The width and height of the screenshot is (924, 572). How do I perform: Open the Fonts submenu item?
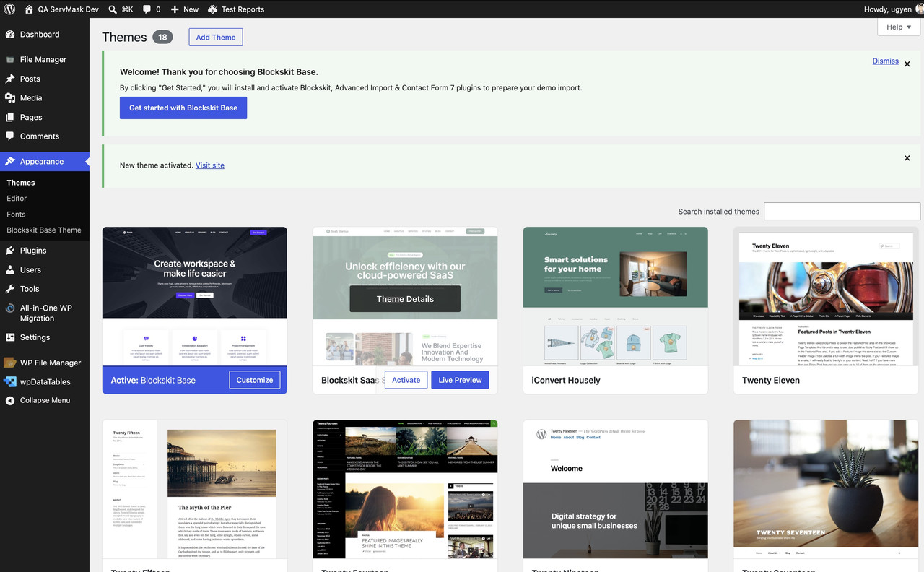pyautogui.click(x=16, y=214)
